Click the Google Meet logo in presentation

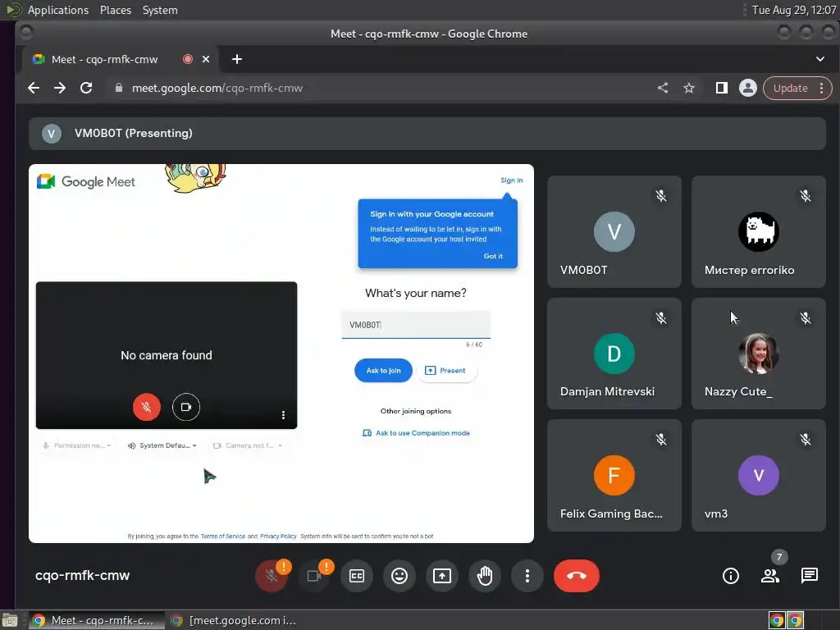[x=85, y=181]
